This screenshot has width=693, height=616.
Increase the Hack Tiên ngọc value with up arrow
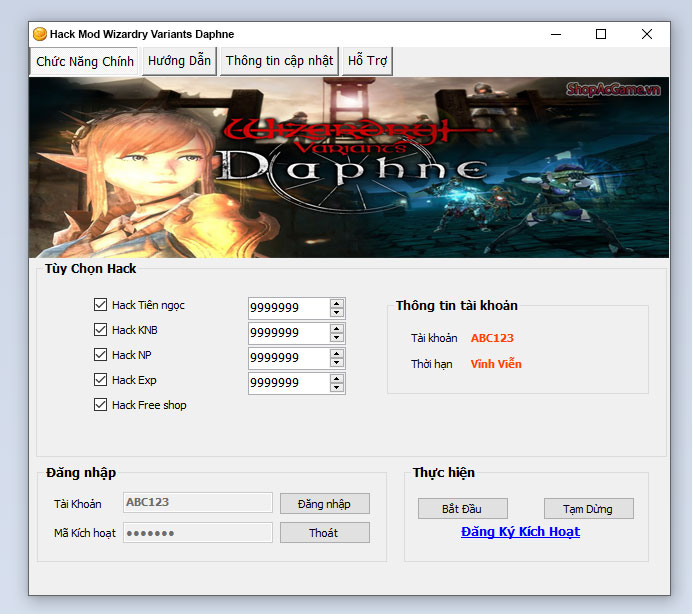337,304
